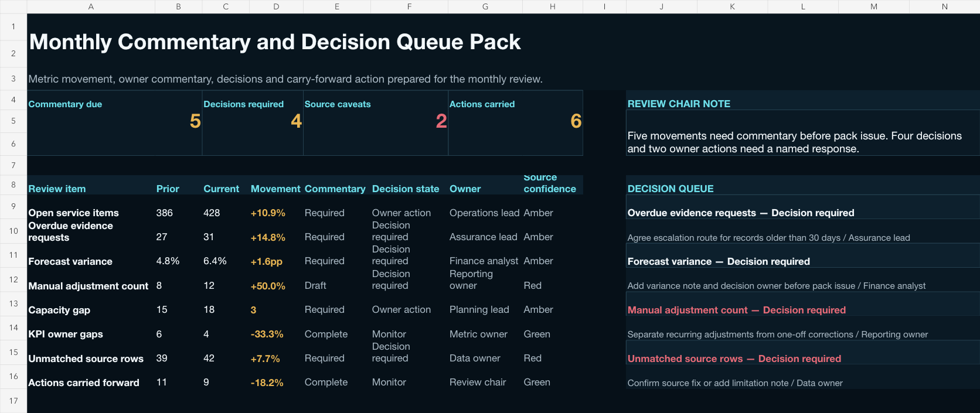Click the 'Commentary due' value 5
Image resolution: width=980 pixels, height=413 pixels.
pos(195,121)
